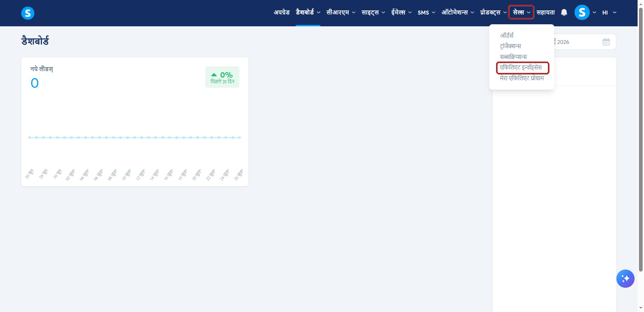Image resolution: width=644 pixels, height=312 pixels.
Task: Click the scrollbar up arrow
Action: pos(641,3)
